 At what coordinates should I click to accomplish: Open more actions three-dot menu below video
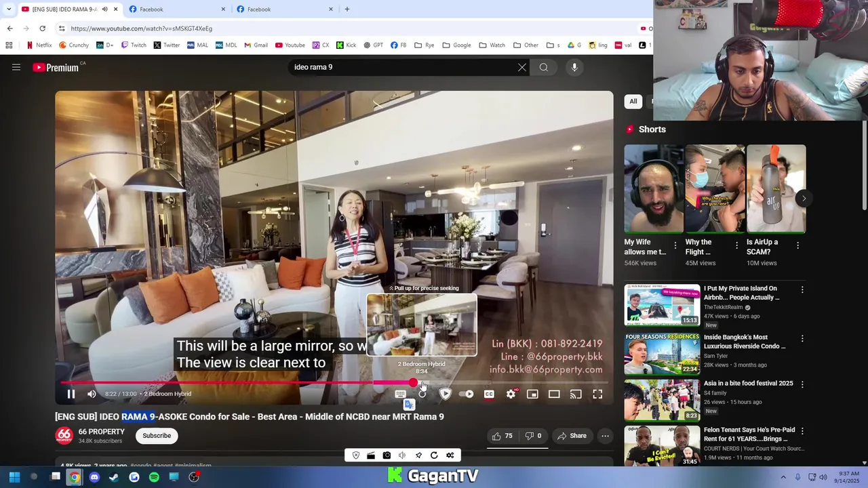tap(605, 436)
